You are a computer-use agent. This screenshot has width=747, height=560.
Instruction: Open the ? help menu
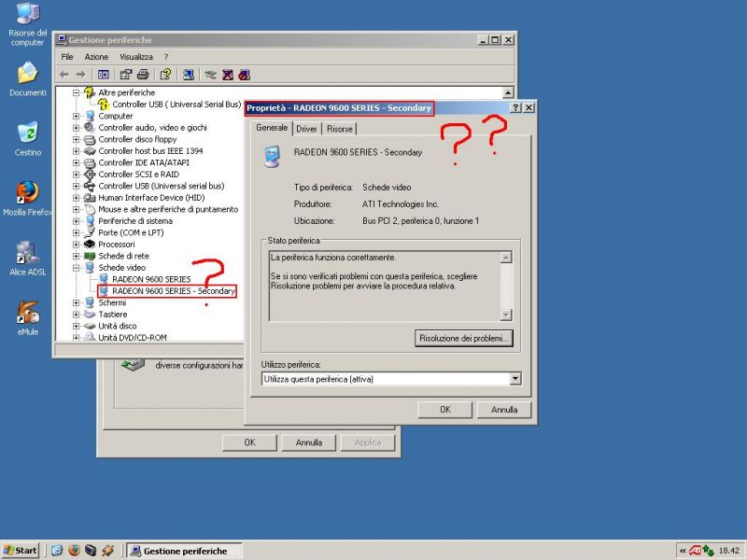[166, 57]
